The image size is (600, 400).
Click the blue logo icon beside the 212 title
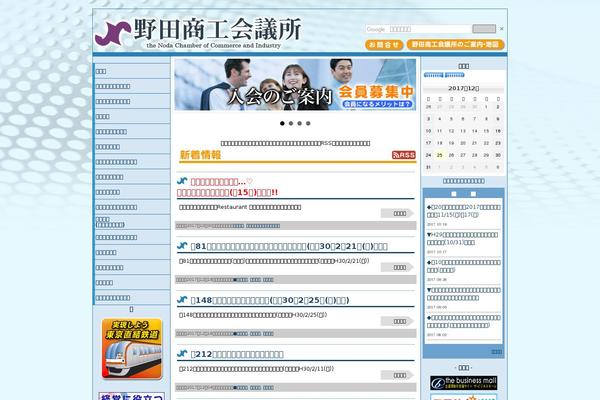tap(182, 353)
